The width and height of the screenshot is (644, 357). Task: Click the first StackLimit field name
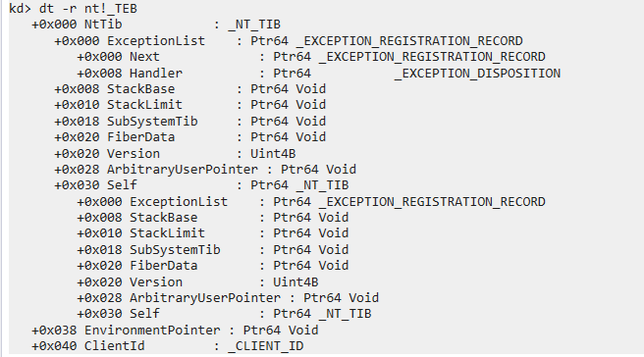pos(144,105)
